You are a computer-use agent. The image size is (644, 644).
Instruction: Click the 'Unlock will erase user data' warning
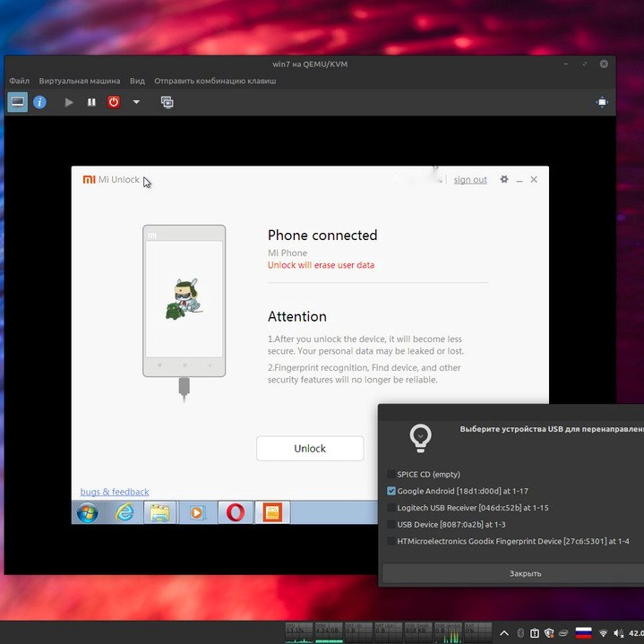321,265
